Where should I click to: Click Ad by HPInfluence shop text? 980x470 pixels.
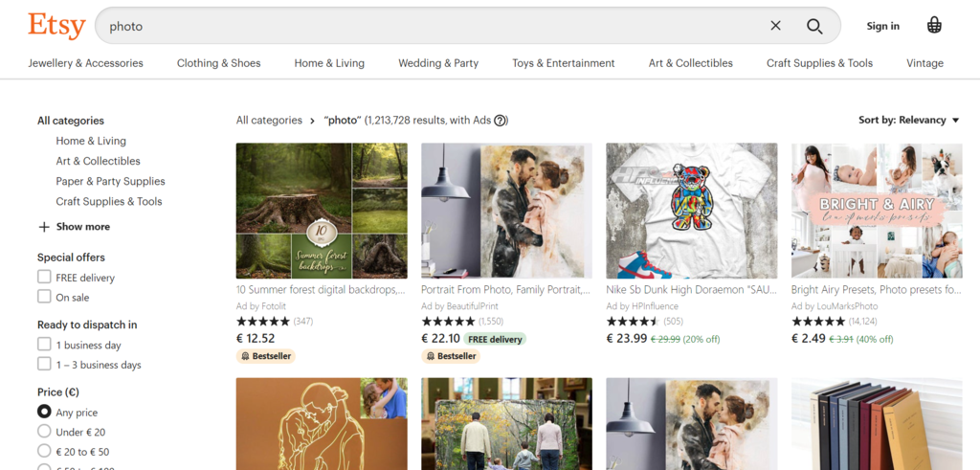642,306
